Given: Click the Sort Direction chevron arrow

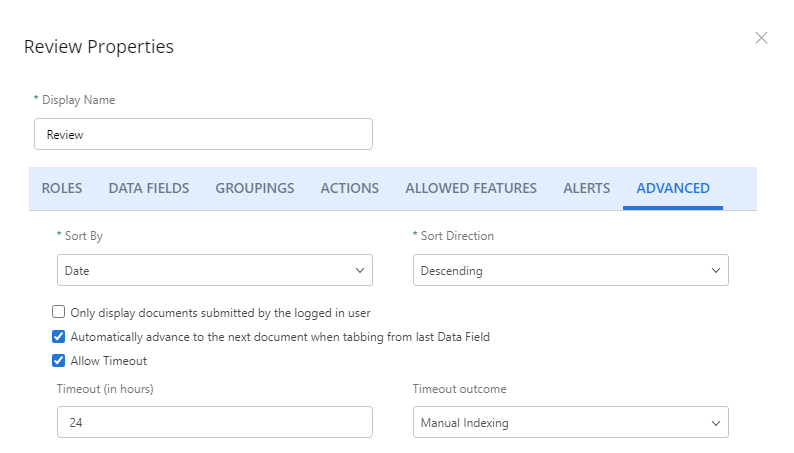Looking at the screenshot, I should point(716,270).
